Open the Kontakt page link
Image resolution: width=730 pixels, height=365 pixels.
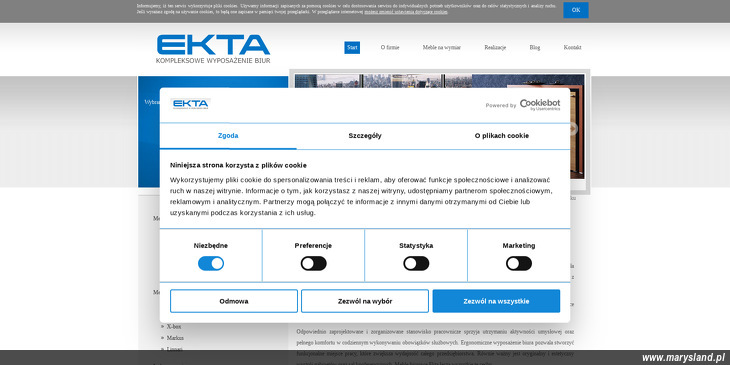tap(572, 47)
